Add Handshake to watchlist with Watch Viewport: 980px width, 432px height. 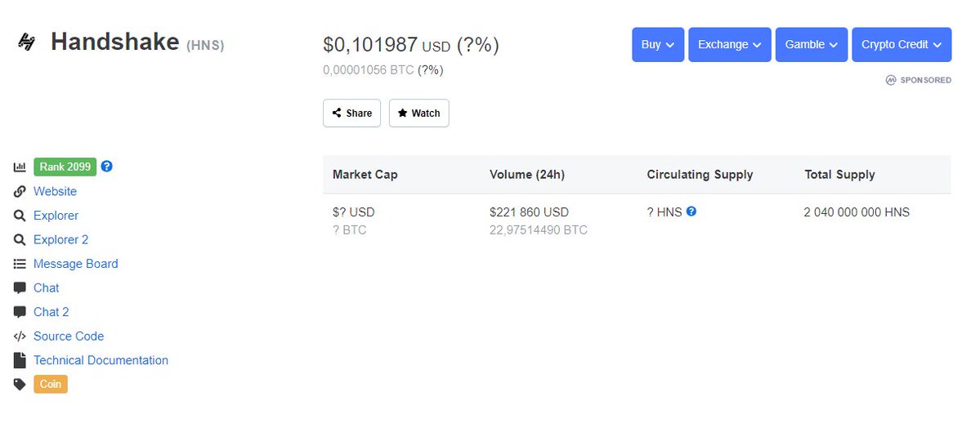[419, 113]
